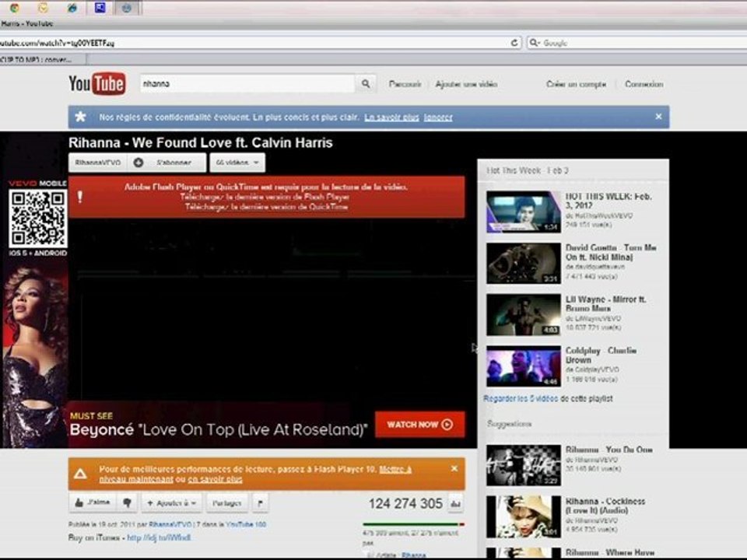Viewport: 747px width, 560px height.
Task: Click David Guetta Turn Me On title
Action: tap(611, 252)
